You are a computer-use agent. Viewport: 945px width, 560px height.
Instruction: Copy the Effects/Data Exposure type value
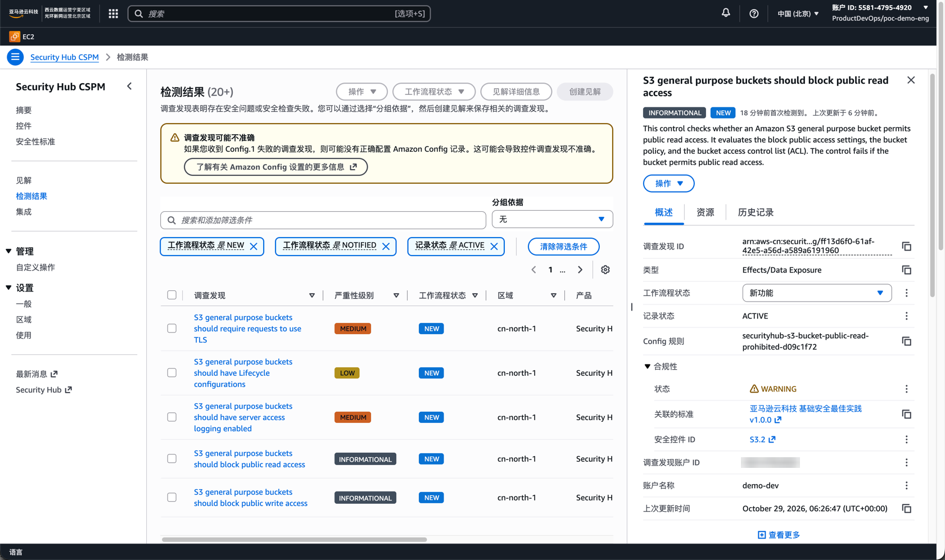(x=907, y=270)
